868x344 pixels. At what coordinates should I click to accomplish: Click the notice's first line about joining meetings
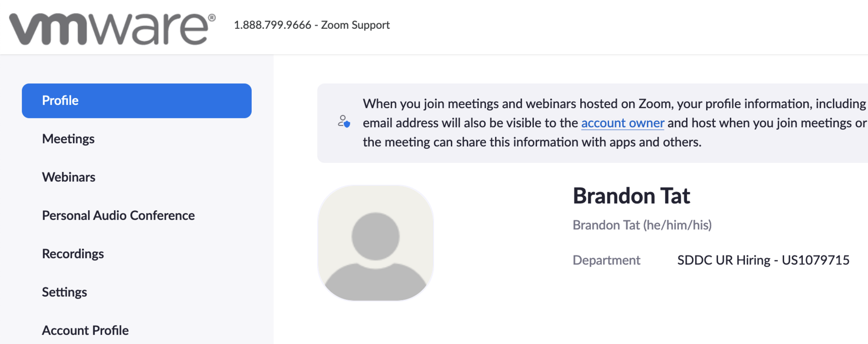tap(614, 104)
